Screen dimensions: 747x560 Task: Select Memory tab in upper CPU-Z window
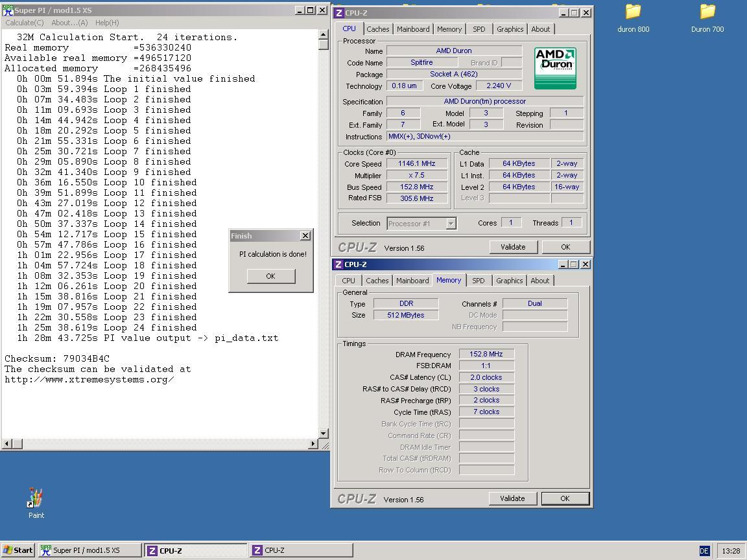[449, 29]
